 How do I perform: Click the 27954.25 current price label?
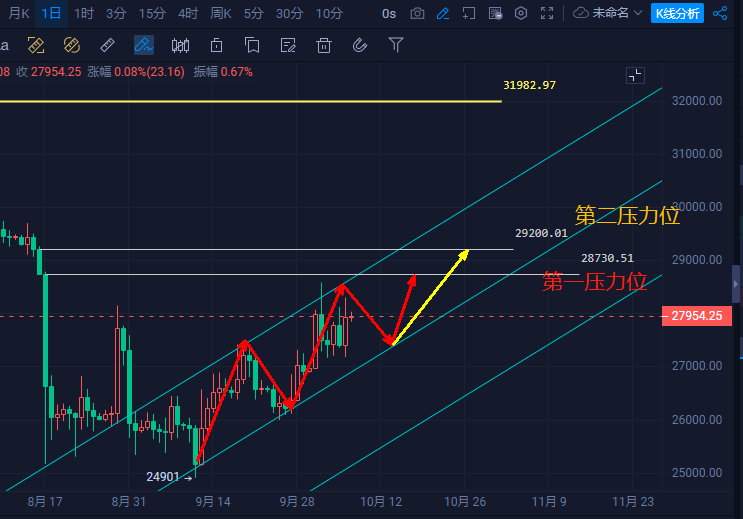697,316
